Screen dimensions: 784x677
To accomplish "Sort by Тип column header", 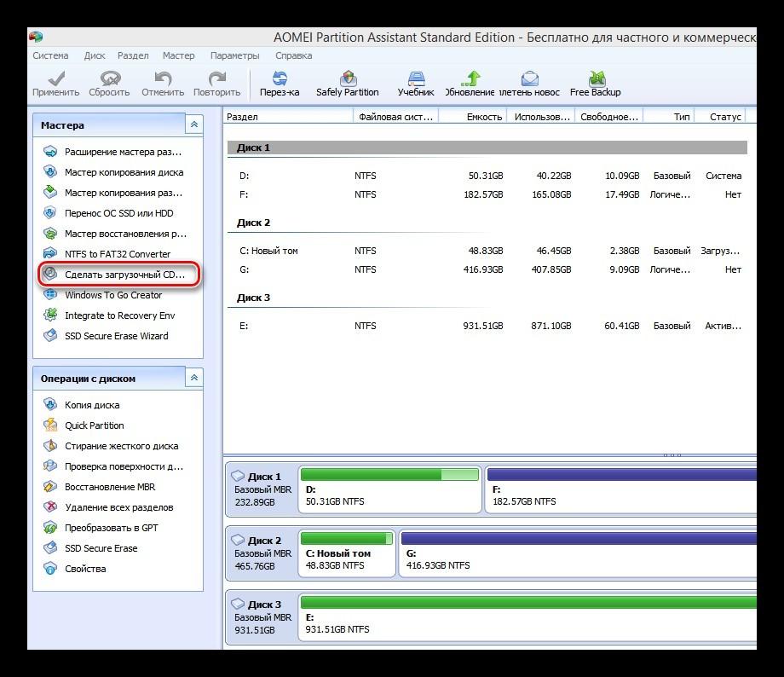I will [x=669, y=117].
